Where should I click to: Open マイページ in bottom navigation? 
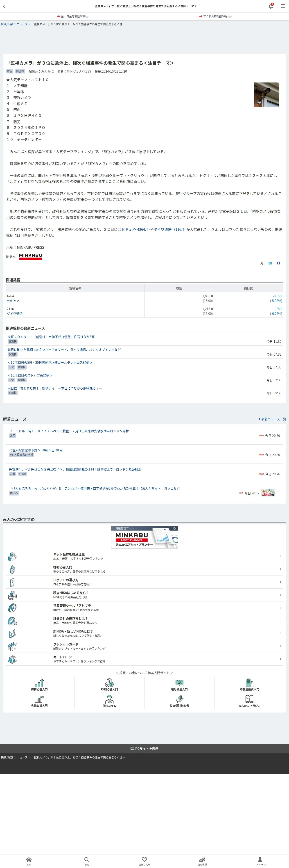260,861
